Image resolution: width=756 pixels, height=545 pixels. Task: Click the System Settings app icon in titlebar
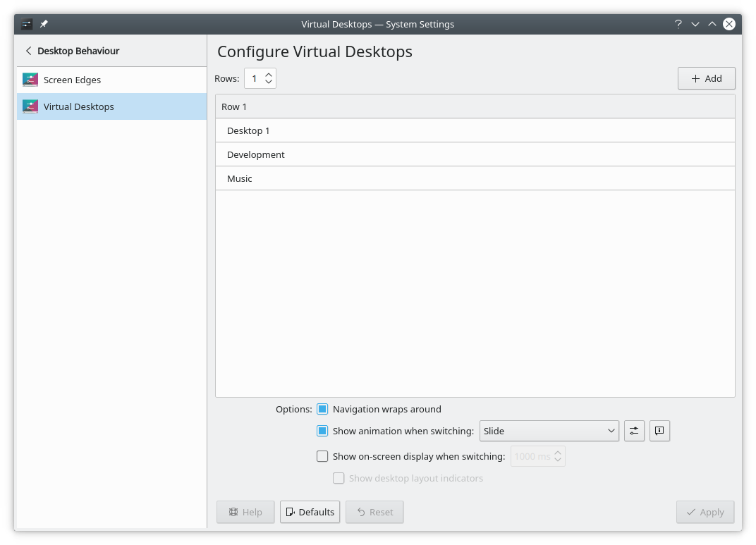point(27,24)
